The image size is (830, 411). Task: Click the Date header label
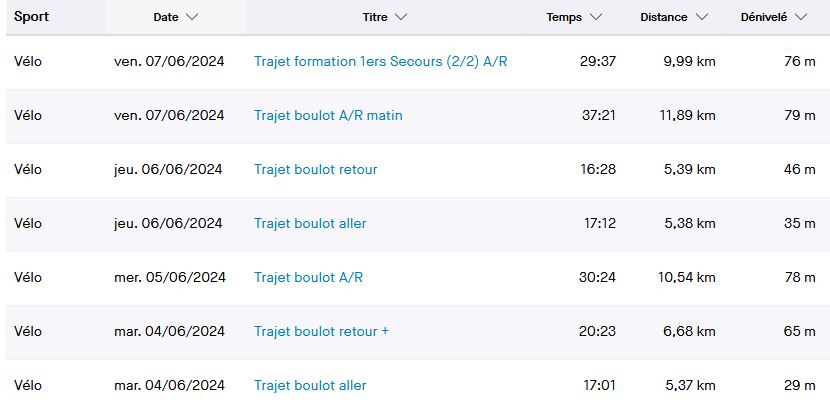click(166, 18)
